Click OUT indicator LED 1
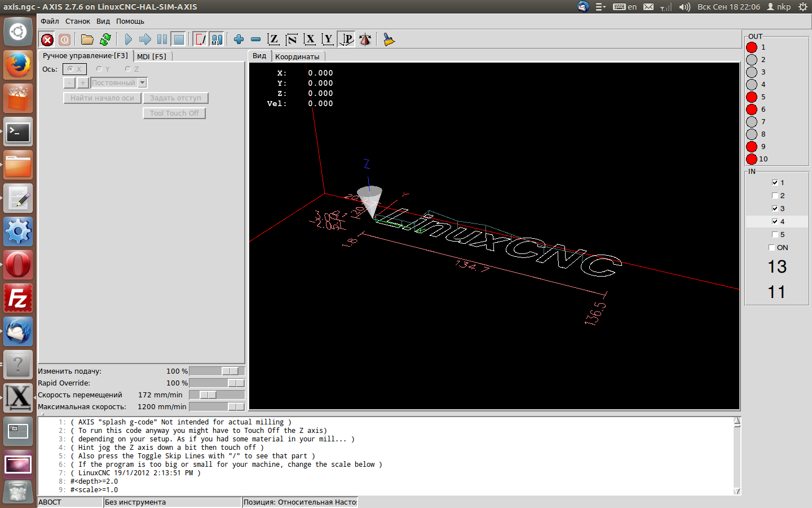This screenshot has width=812, height=508. tap(752, 47)
